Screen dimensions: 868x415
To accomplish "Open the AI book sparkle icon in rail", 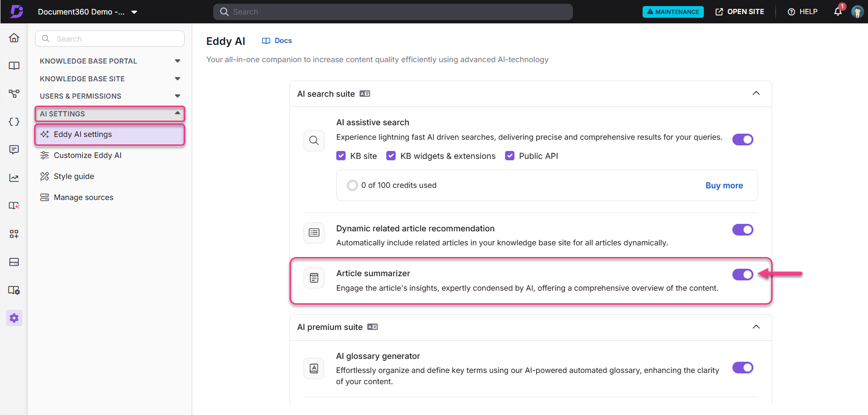I will (14, 206).
